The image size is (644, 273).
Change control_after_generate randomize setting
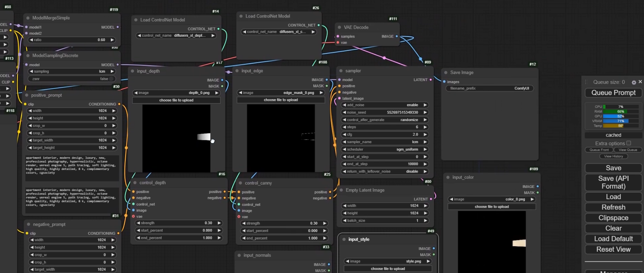point(385,120)
